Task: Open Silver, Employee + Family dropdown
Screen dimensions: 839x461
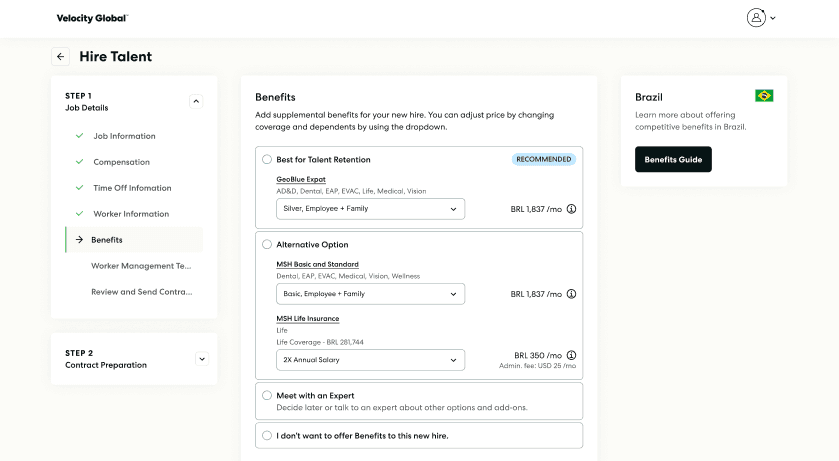Action: point(370,209)
